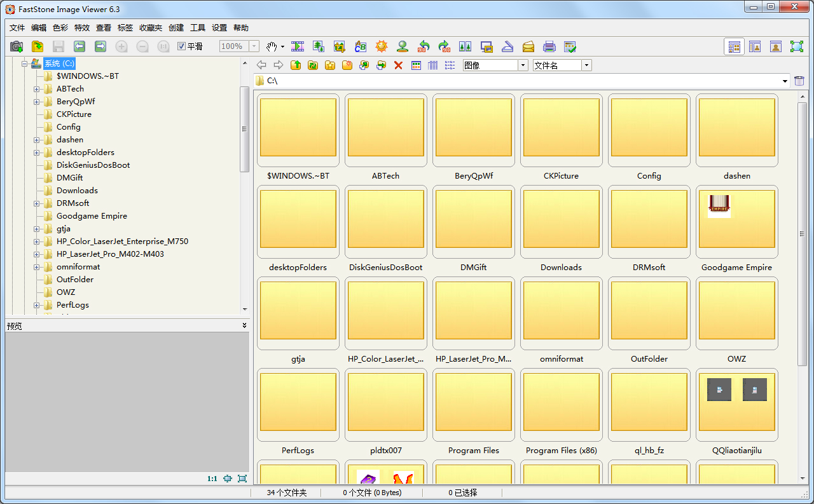Open the file open folder icon

click(x=38, y=46)
